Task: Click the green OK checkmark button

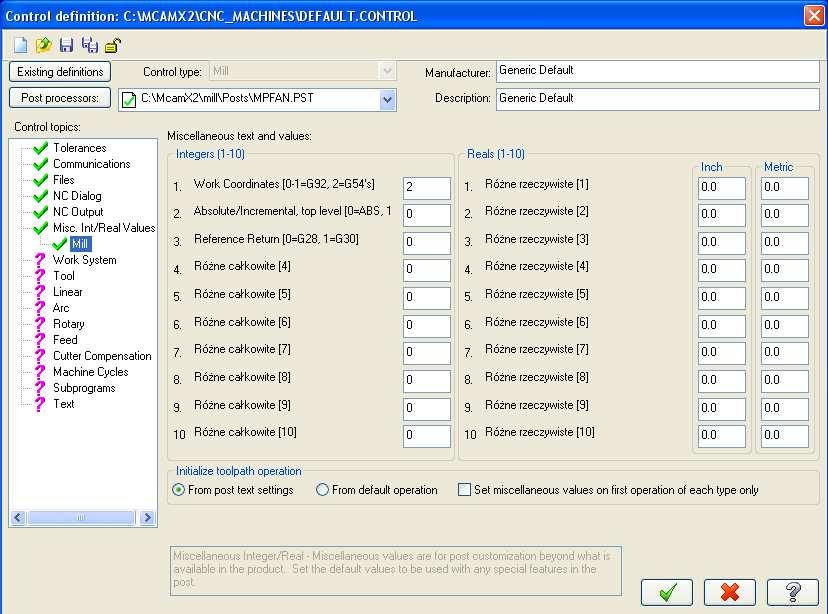Action: coord(667,592)
